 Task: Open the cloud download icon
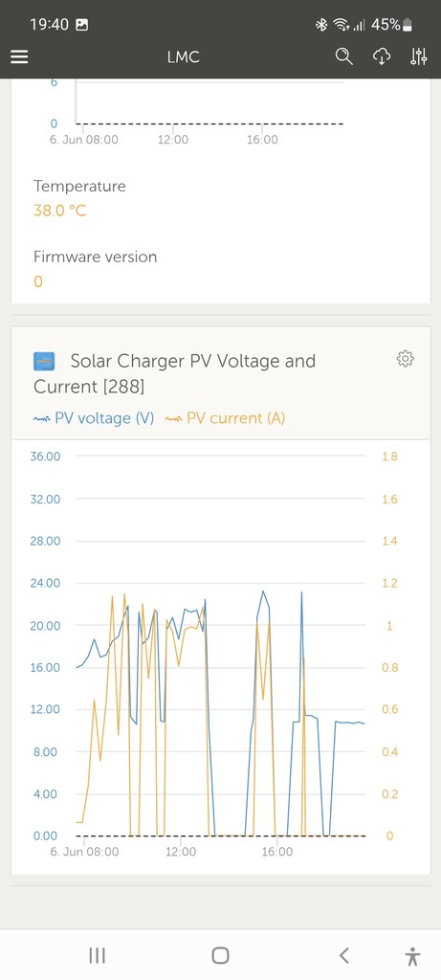tap(382, 56)
